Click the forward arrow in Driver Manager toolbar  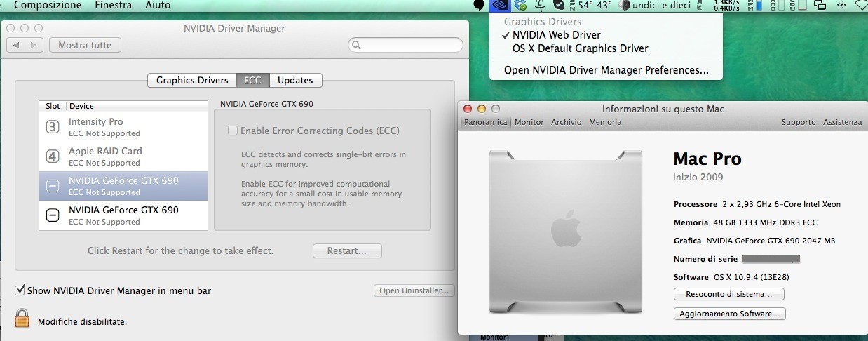tap(35, 45)
